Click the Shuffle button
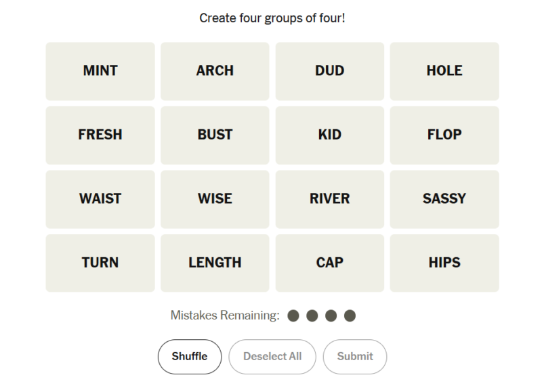 [190, 357]
